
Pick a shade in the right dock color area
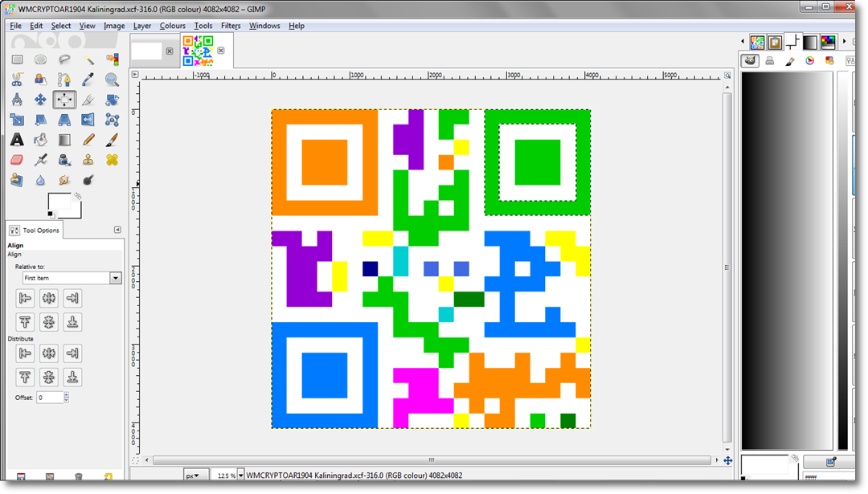(787, 260)
